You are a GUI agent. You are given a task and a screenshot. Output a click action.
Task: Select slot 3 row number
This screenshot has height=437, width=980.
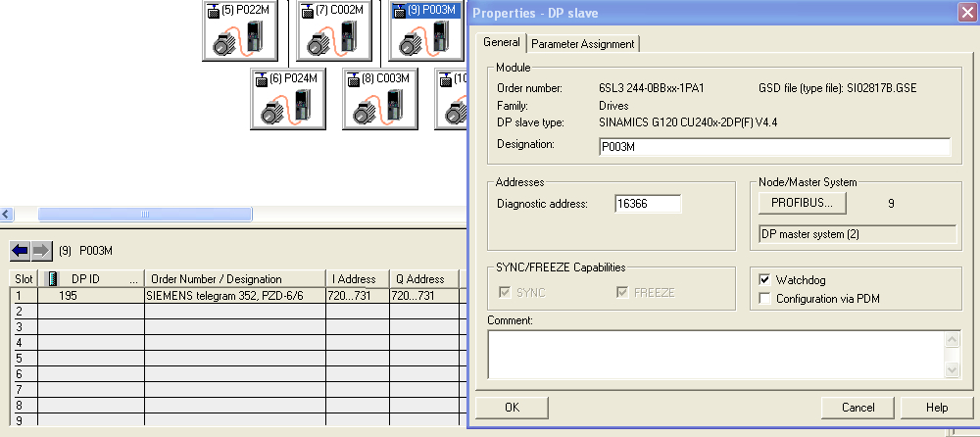pyautogui.click(x=24, y=327)
